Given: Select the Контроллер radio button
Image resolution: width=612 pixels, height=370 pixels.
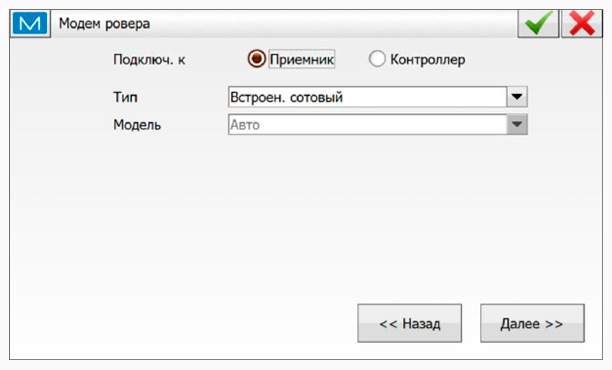Looking at the screenshot, I should [x=377, y=59].
